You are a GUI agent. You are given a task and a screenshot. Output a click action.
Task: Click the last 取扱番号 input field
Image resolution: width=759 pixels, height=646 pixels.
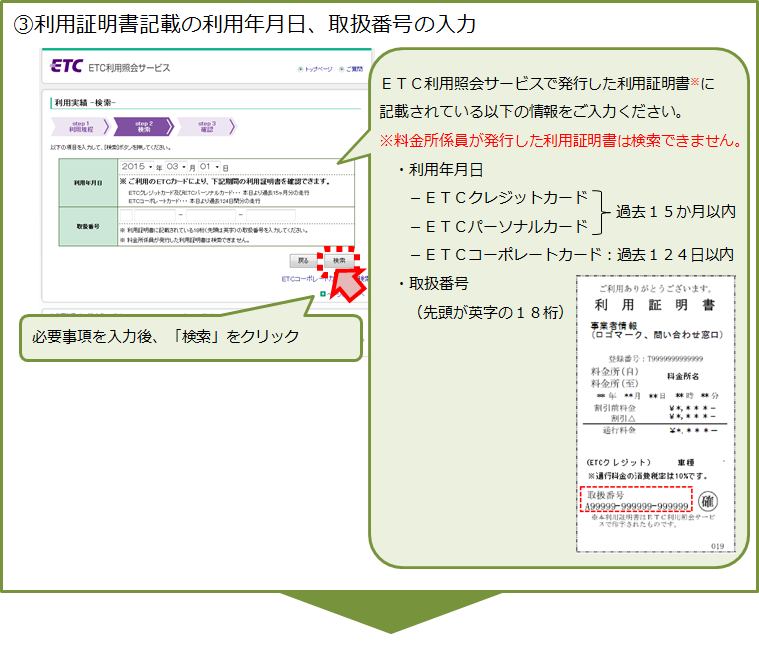point(271,215)
